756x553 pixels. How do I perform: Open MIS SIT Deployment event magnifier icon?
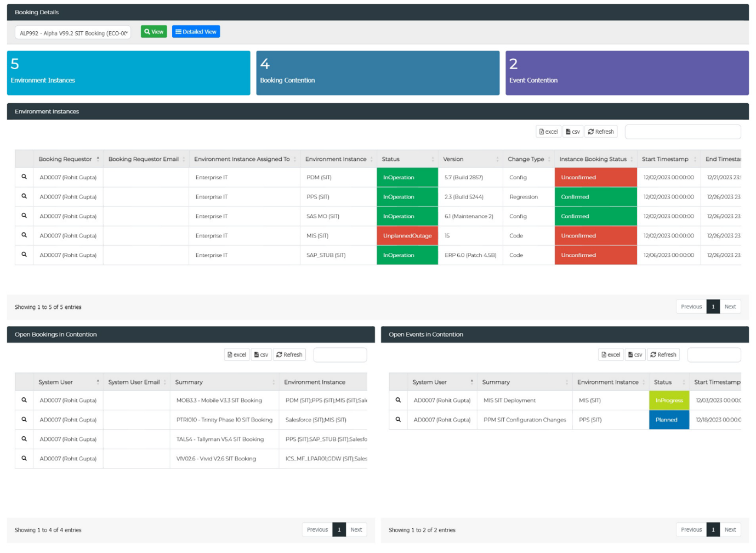398,400
